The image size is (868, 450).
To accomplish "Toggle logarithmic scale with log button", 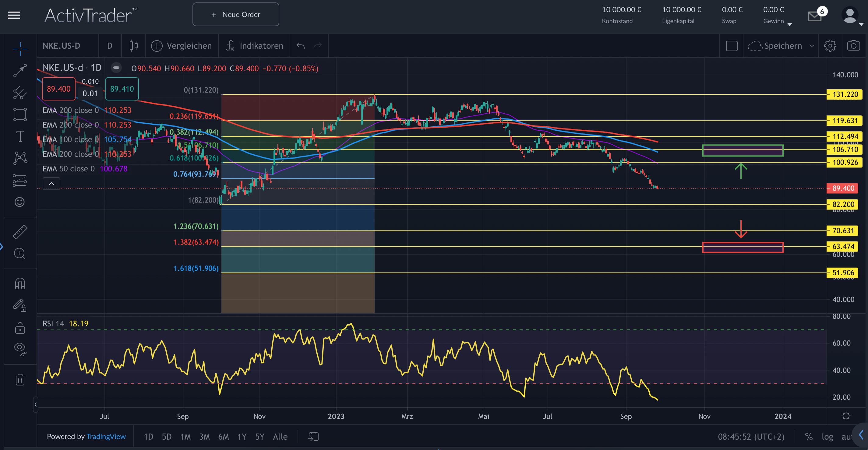I will 827,437.
